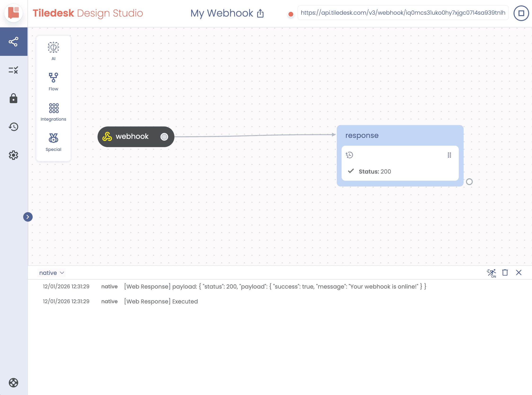Click the red webhook status dot
The width and height of the screenshot is (532, 395).
[291, 14]
